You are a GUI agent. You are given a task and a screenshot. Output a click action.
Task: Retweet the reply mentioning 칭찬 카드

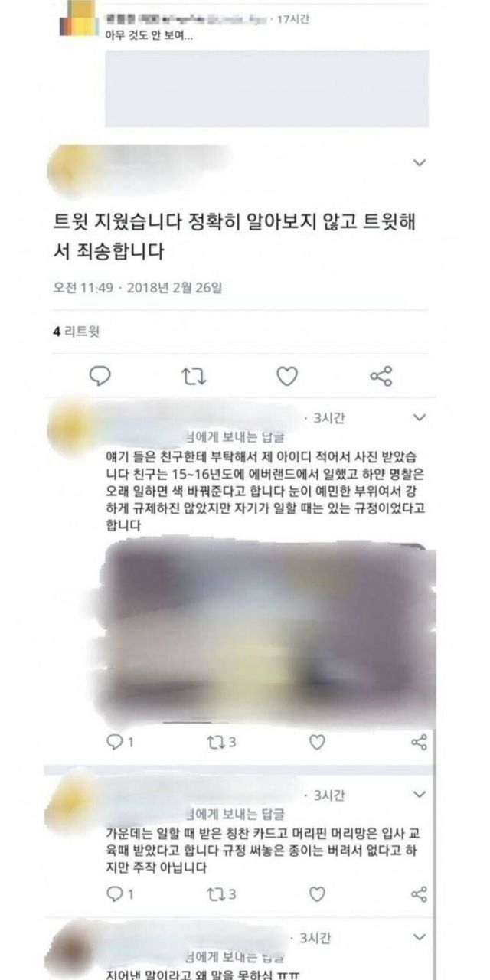pyautogui.click(x=220, y=893)
